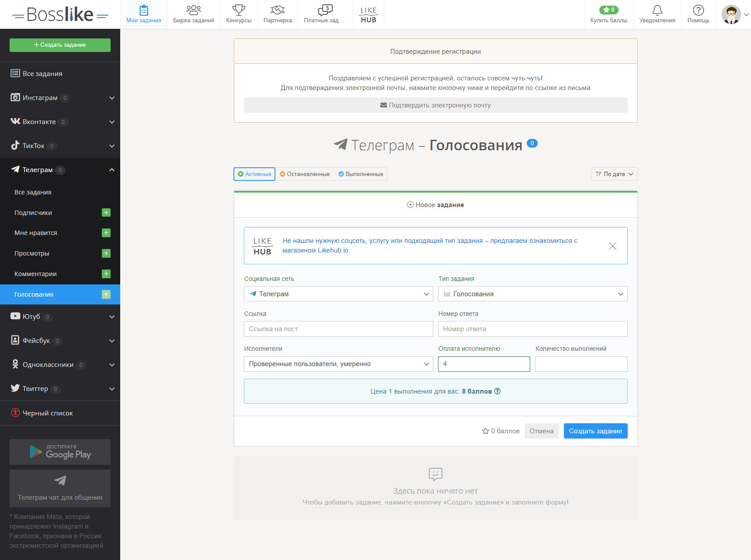Open the "Телеграм чат для общения" button
The width and height of the screenshot is (751, 560).
60,488
